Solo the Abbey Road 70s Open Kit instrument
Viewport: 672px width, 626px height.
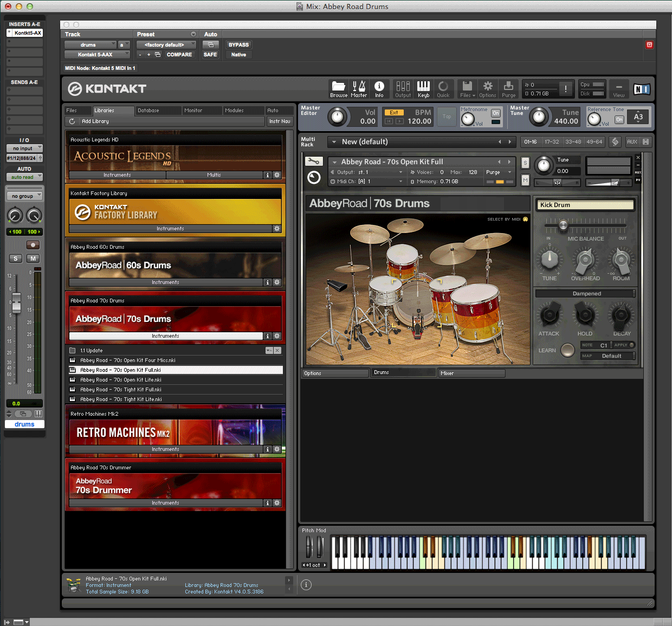click(x=525, y=162)
